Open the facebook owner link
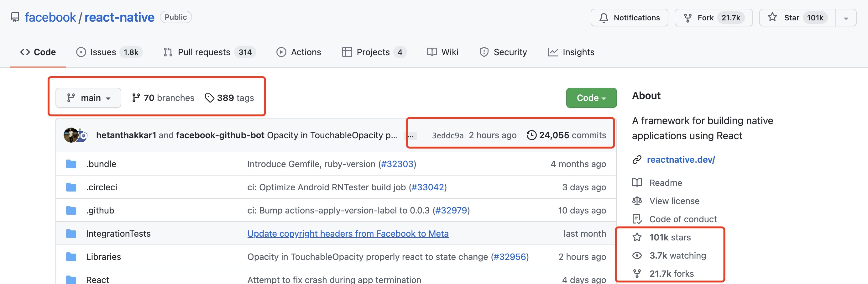 coord(50,17)
